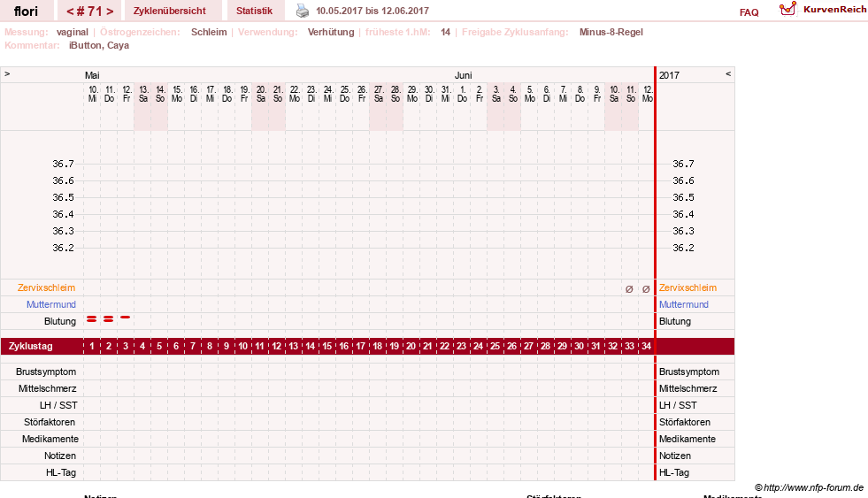Click the Juni month label
Screen dimensions: 868x498
click(x=464, y=75)
